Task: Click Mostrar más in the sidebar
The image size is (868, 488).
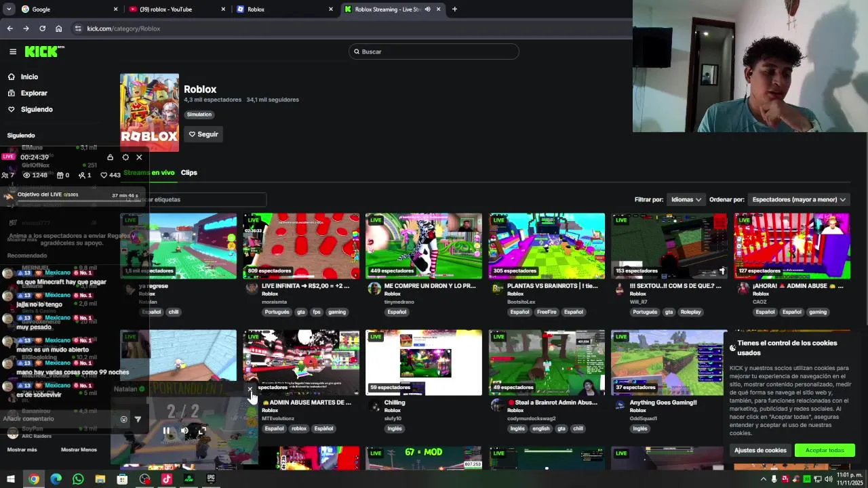Action: point(22,450)
